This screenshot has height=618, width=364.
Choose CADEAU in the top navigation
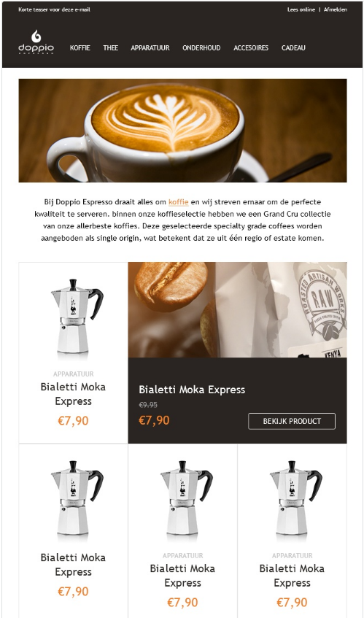(293, 48)
